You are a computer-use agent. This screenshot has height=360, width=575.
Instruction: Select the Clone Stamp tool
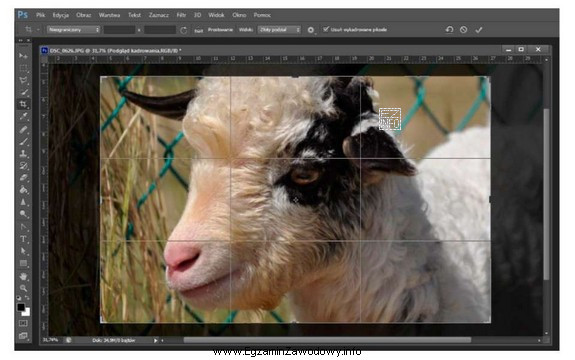pyautogui.click(x=23, y=153)
